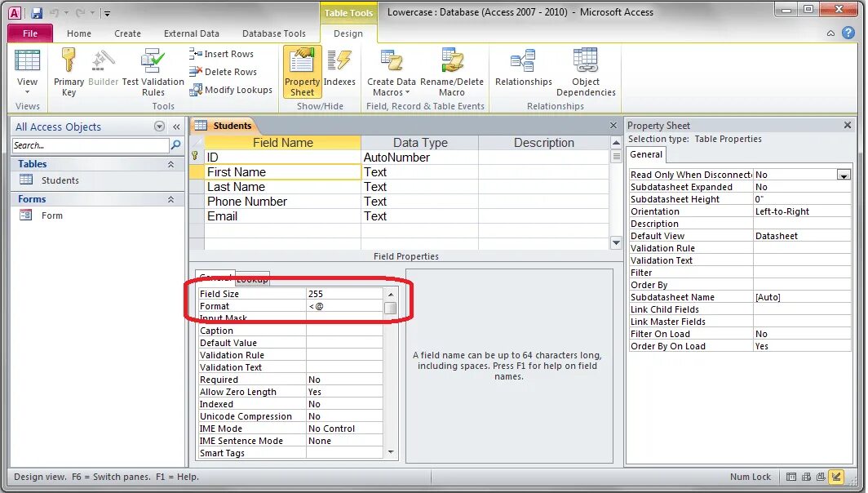Click the navigation pane search box
Screen dimensions: 868x493
click(x=91, y=145)
